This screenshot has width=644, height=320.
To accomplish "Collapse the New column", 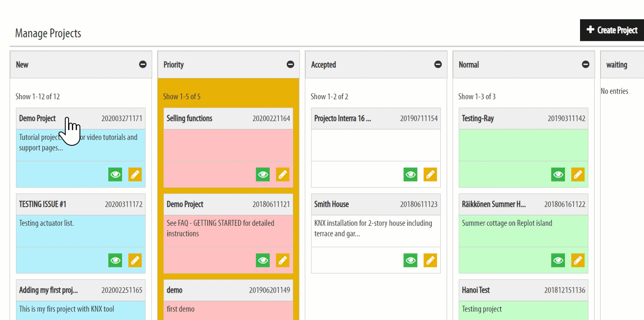I will pos(143,64).
